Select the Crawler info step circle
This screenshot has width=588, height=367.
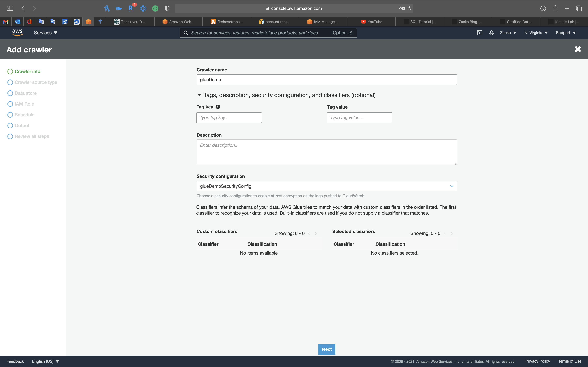click(10, 72)
